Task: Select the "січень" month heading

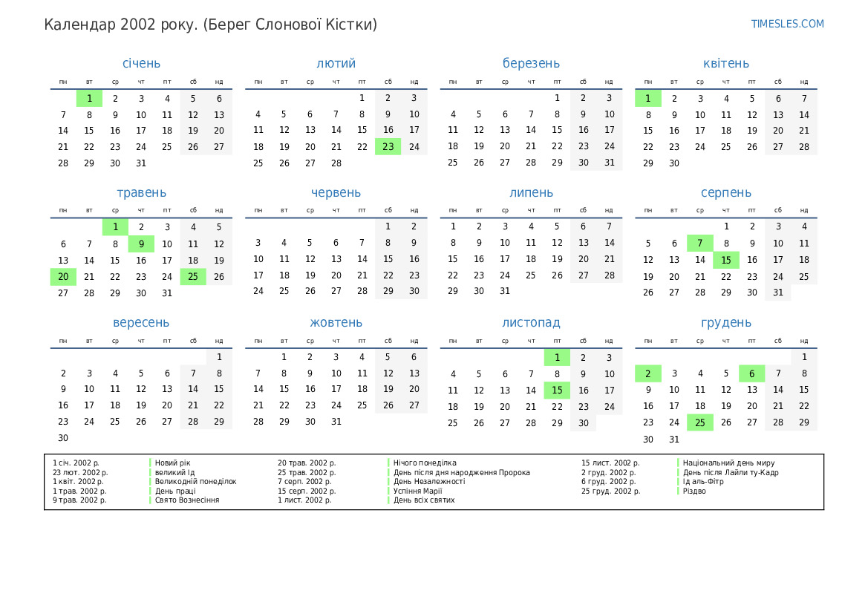Action: 141,63
